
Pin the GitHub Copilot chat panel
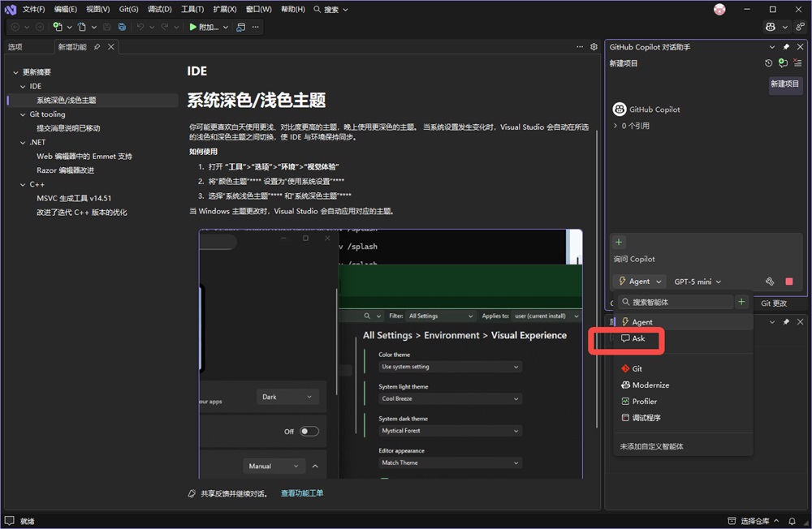(786, 47)
